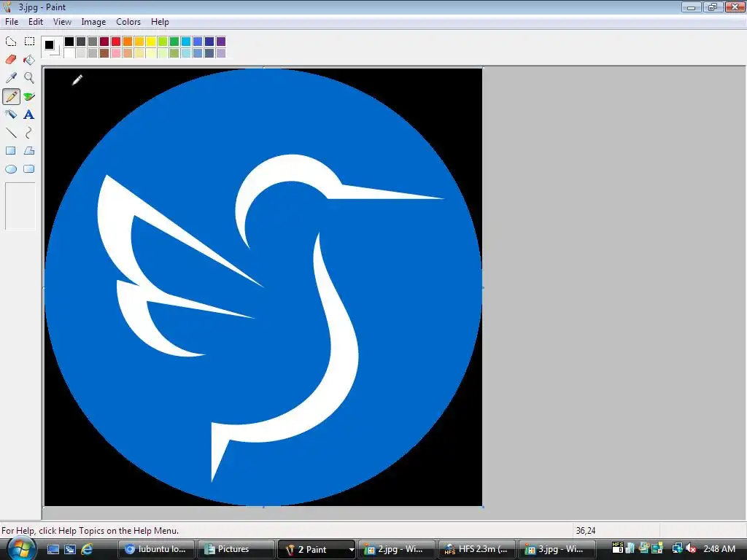Pick the dark green color swatch
Viewport: 747px width, 560px height.
(174, 42)
